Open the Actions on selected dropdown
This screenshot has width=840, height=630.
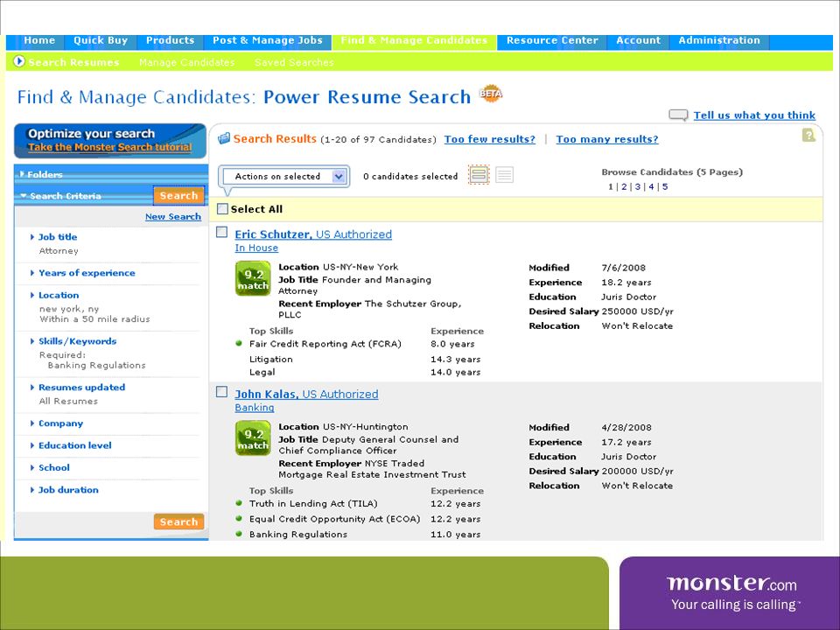(283, 176)
